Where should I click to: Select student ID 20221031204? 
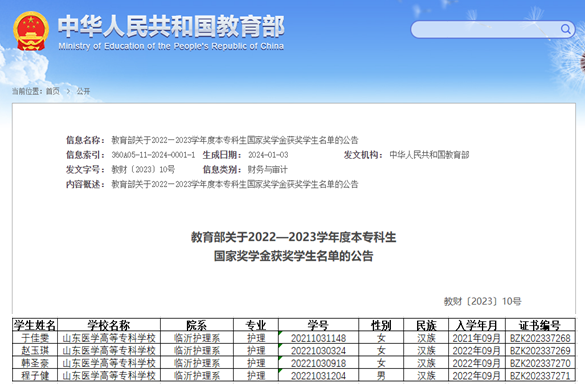[318, 375]
